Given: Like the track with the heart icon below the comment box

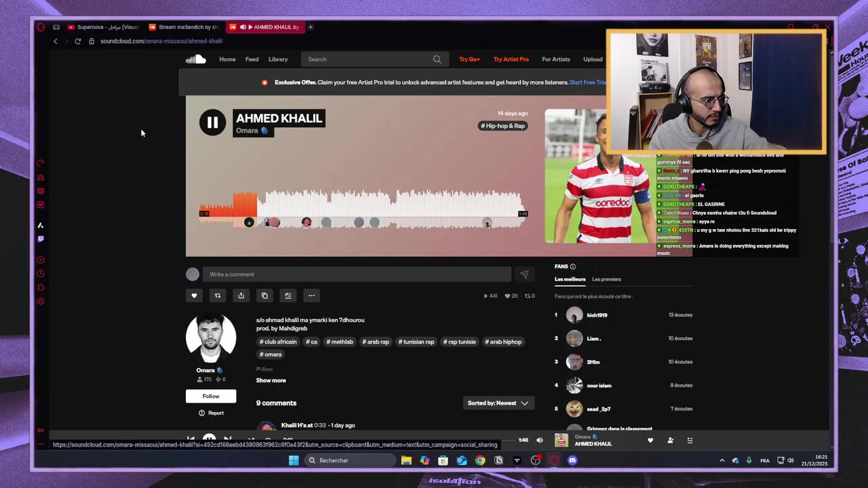Looking at the screenshot, I should click(194, 296).
